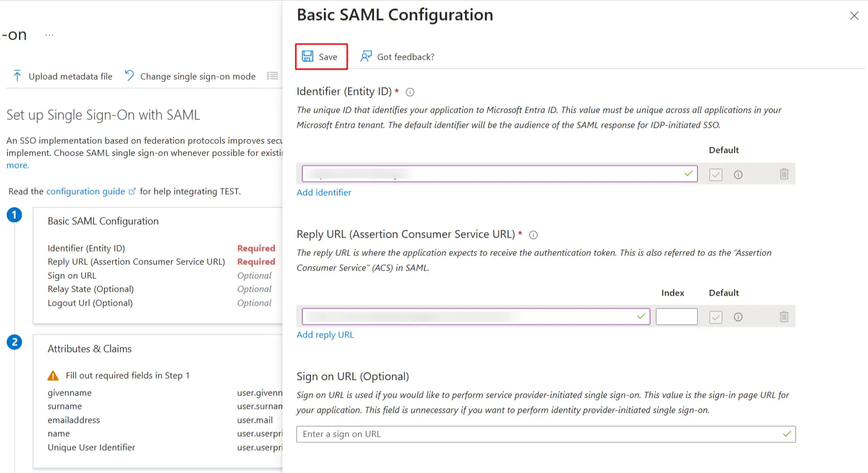Click the Identifier (Entity ID) input field

500,174
